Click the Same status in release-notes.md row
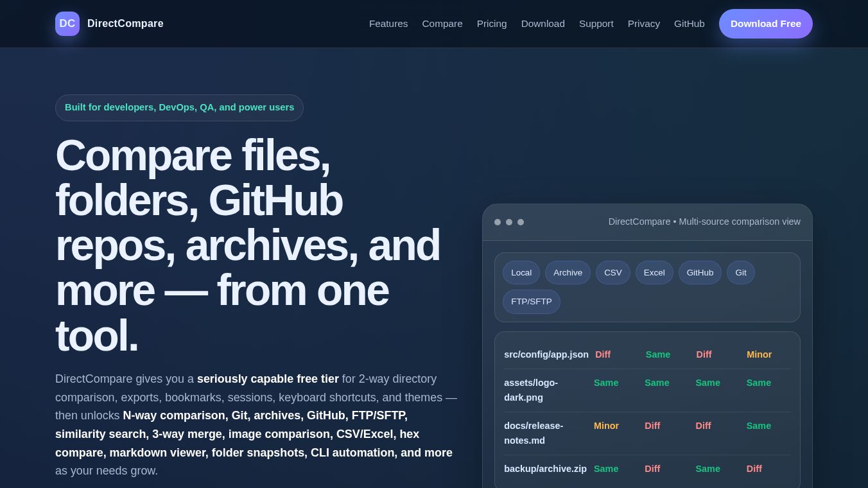868x488 pixels. pyautogui.click(x=759, y=426)
